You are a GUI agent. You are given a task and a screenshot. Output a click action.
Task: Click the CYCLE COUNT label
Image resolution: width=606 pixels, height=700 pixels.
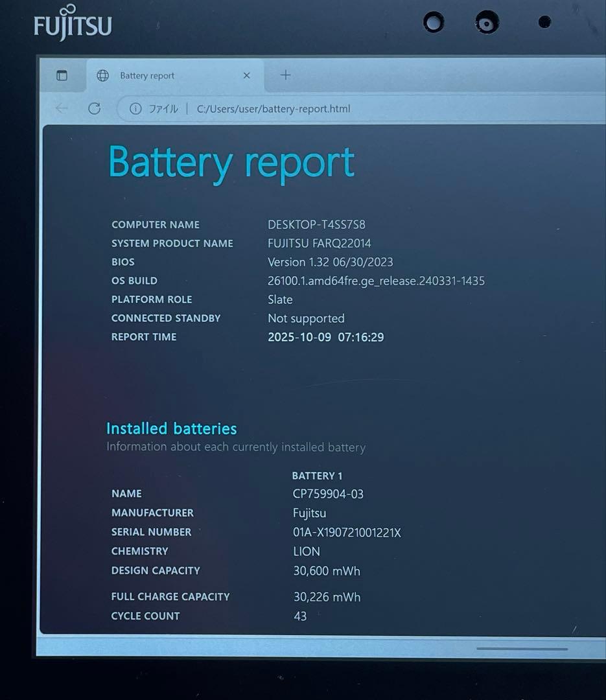(x=146, y=616)
